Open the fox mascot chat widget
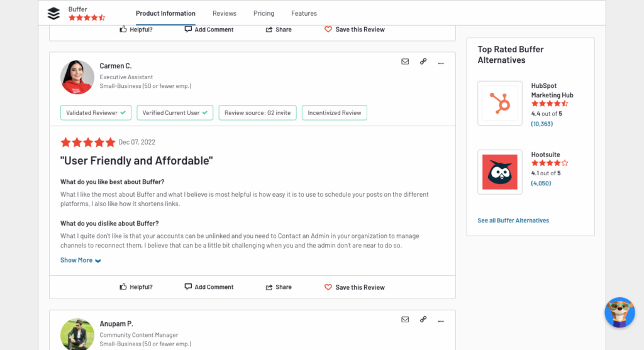Image resolution: width=644 pixels, height=350 pixels. tap(619, 312)
